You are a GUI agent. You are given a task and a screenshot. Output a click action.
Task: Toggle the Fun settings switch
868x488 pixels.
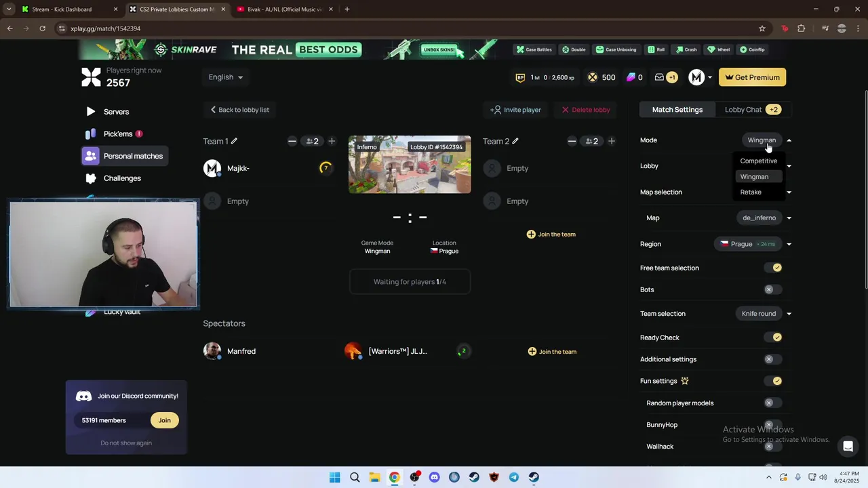[773, 381]
